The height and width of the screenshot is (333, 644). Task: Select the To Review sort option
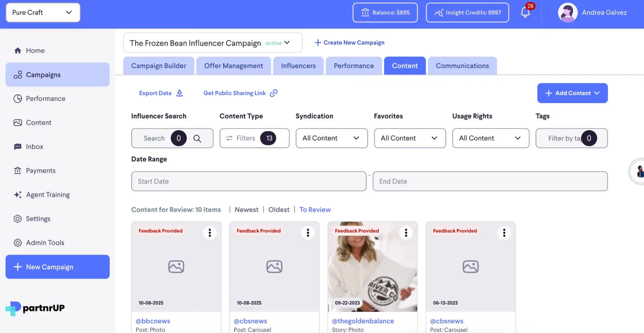[x=315, y=210]
